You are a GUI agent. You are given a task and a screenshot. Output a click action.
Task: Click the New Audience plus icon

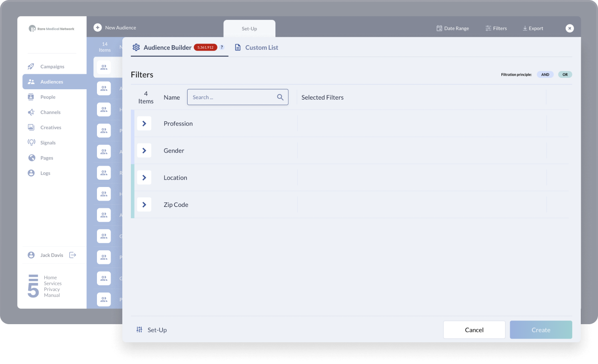pyautogui.click(x=97, y=28)
